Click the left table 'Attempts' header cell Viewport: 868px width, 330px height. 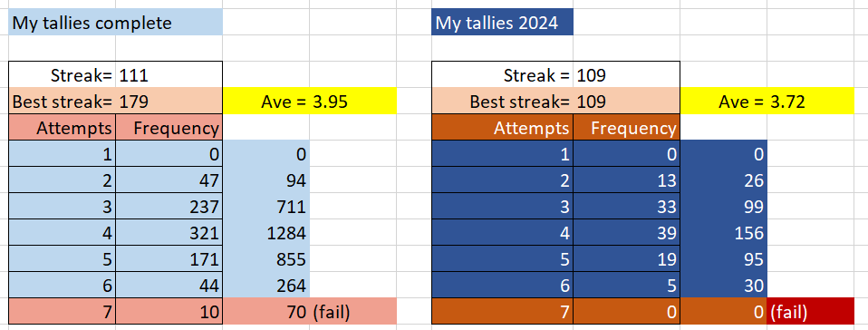62,128
